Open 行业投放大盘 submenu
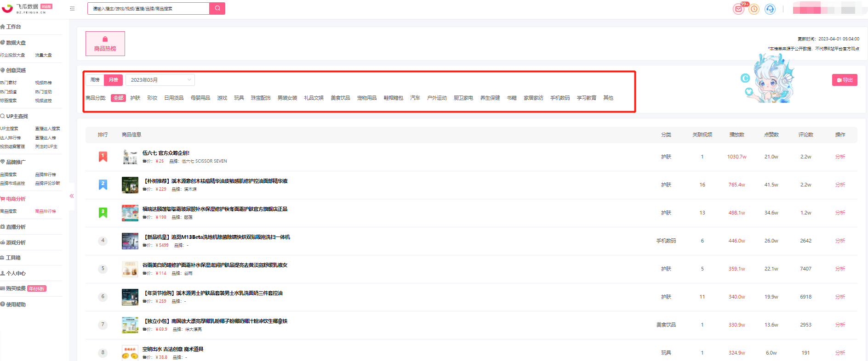The width and height of the screenshot is (868, 361). click(12, 55)
